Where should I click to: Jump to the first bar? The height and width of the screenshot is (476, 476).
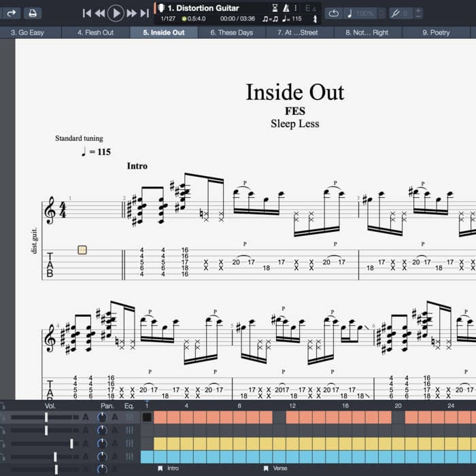pos(87,13)
